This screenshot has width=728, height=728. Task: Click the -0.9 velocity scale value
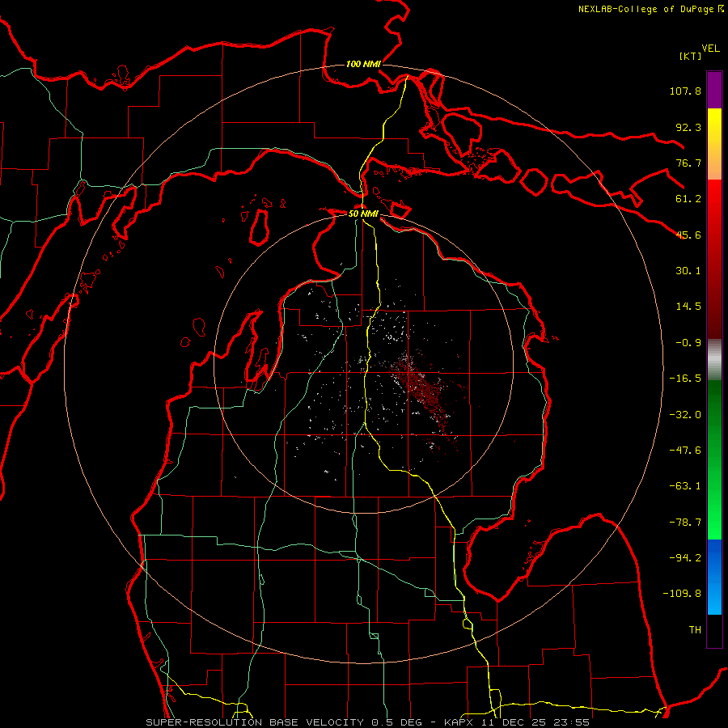click(x=688, y=343)
